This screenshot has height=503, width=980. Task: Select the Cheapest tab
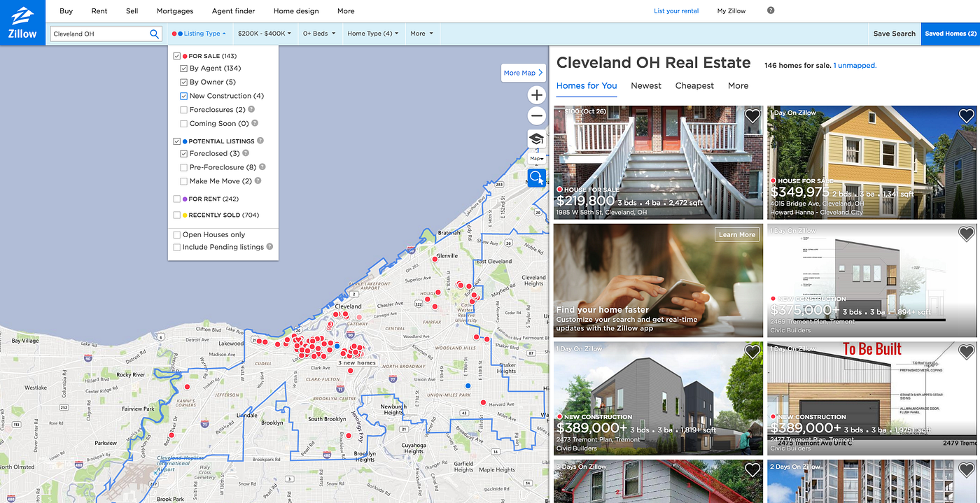tap(694, 85)
